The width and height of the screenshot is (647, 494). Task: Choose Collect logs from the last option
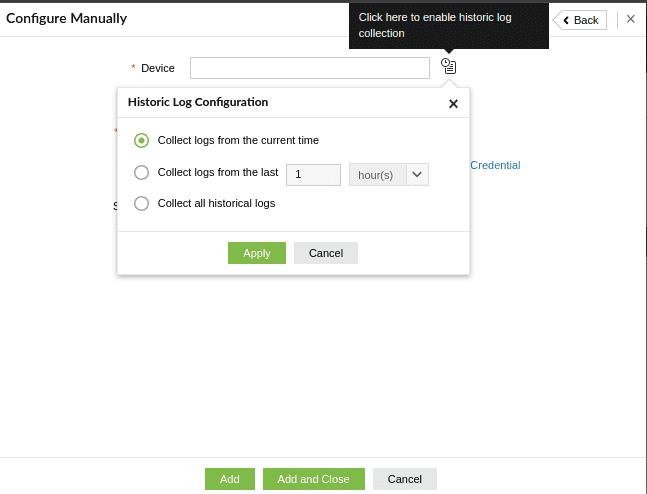point(141,172)
